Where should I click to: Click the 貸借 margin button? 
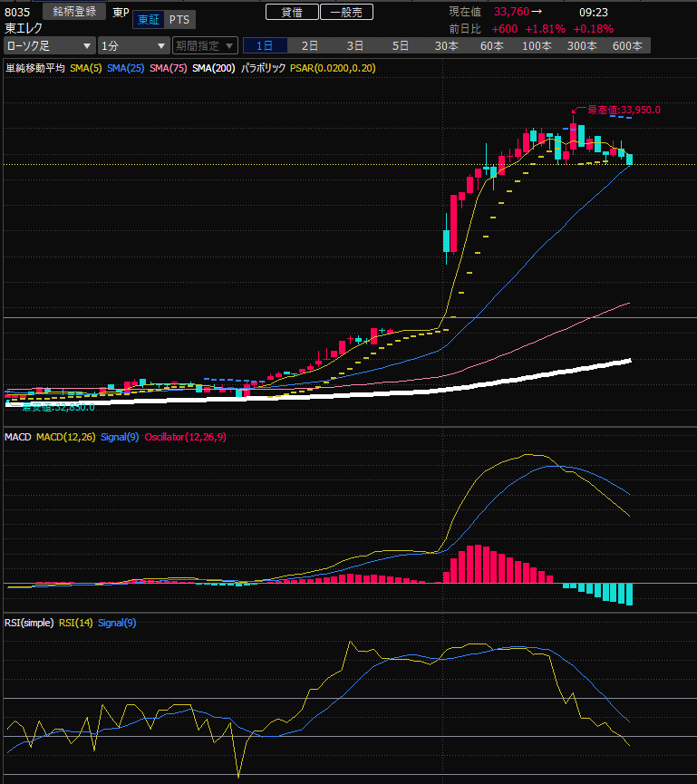292,12
